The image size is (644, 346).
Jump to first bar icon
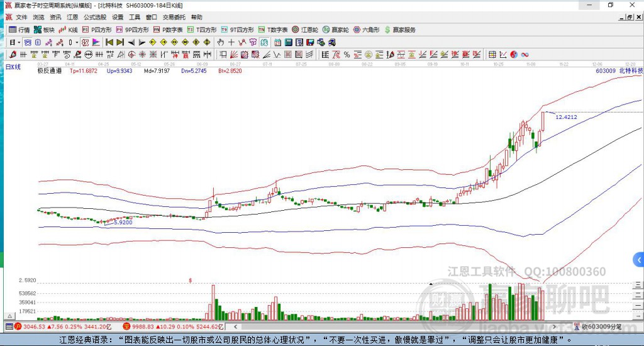click(109, 42)
